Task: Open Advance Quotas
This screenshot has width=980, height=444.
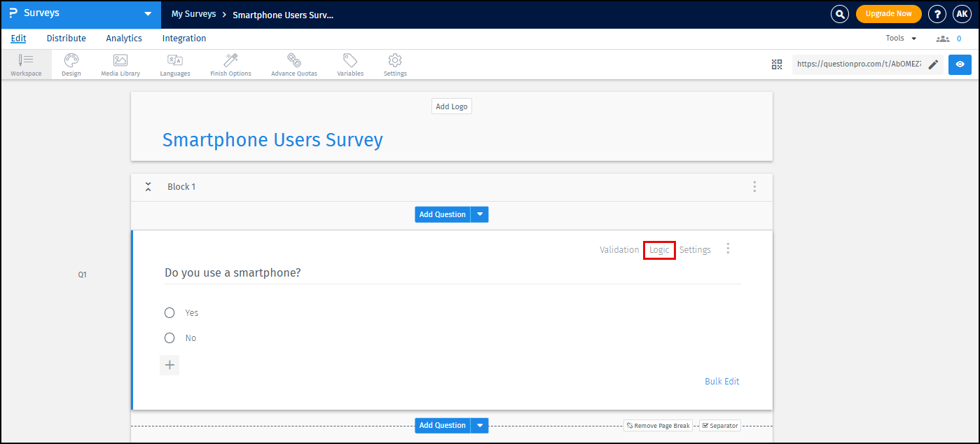Action: 294,64
